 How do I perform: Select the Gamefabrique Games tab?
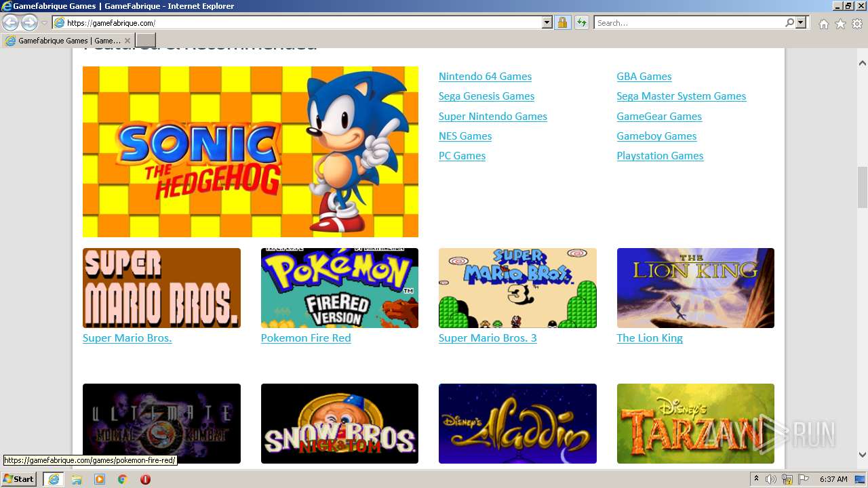coord(66,41)
